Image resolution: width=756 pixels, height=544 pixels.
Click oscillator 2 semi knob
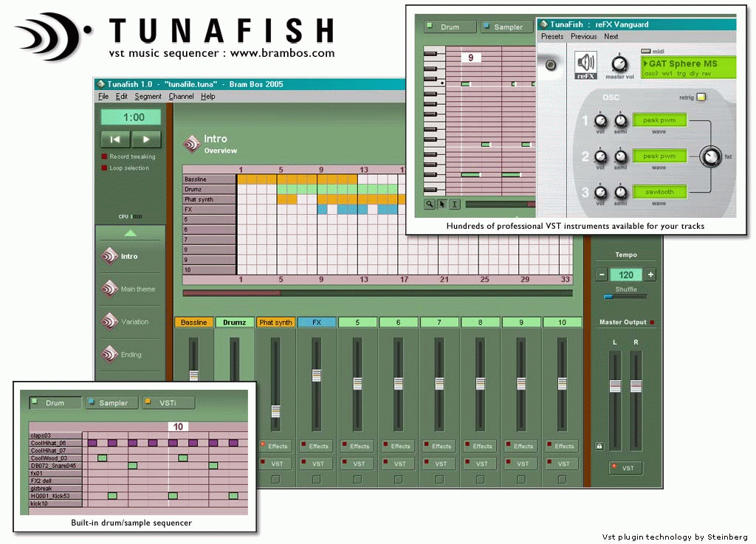(x=620, y=156)
